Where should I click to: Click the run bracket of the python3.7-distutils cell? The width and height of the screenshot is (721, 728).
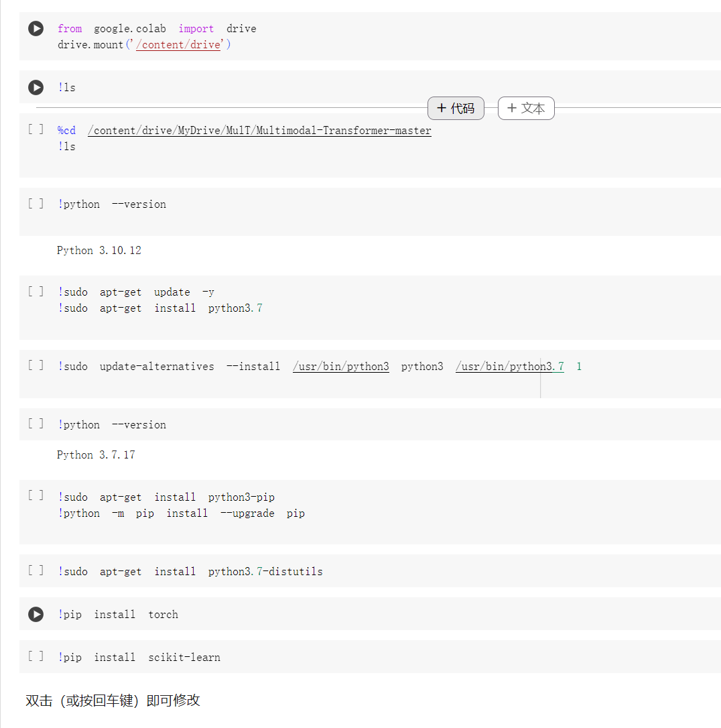coord(36,571)
